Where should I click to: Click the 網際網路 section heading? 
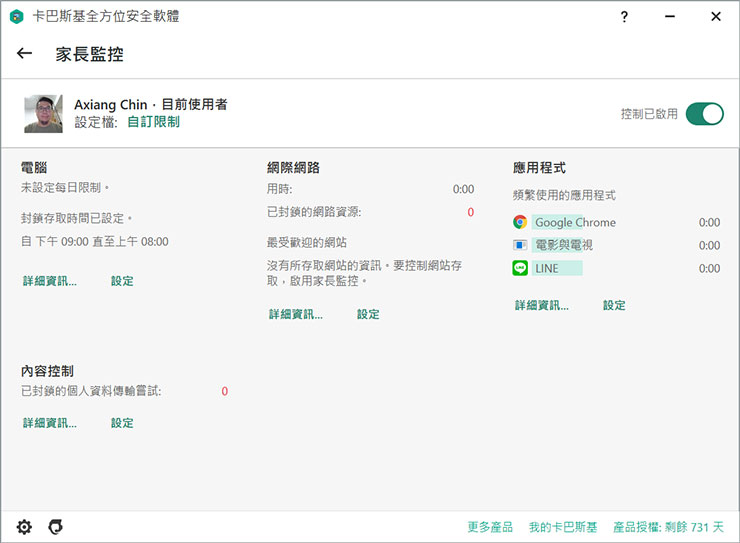(x=293, y=167)
